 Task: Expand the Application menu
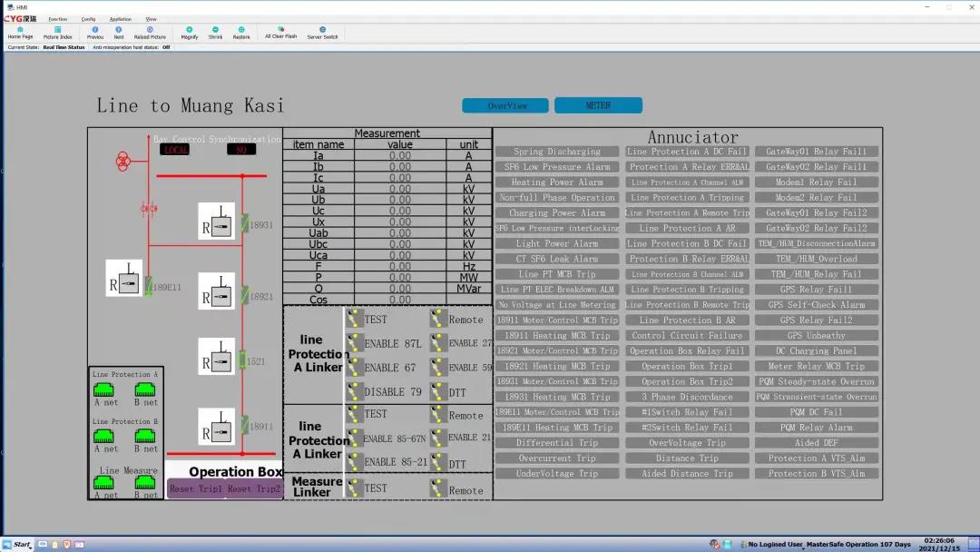tap(120, 18)
